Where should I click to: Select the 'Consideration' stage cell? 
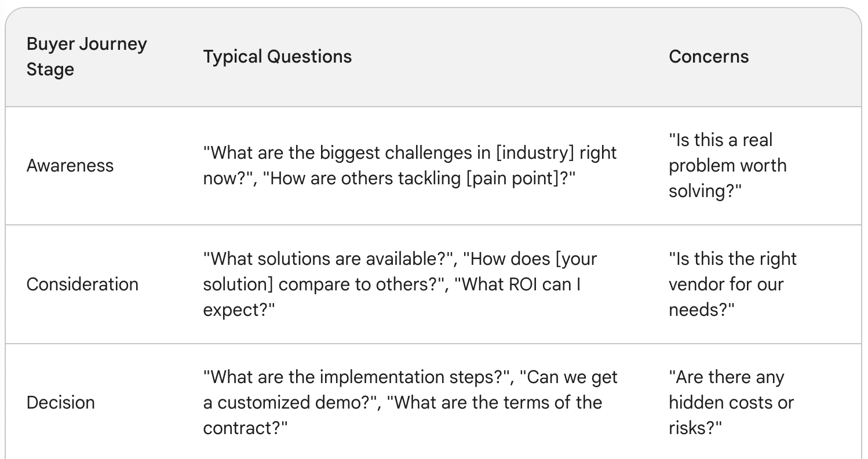82,285
